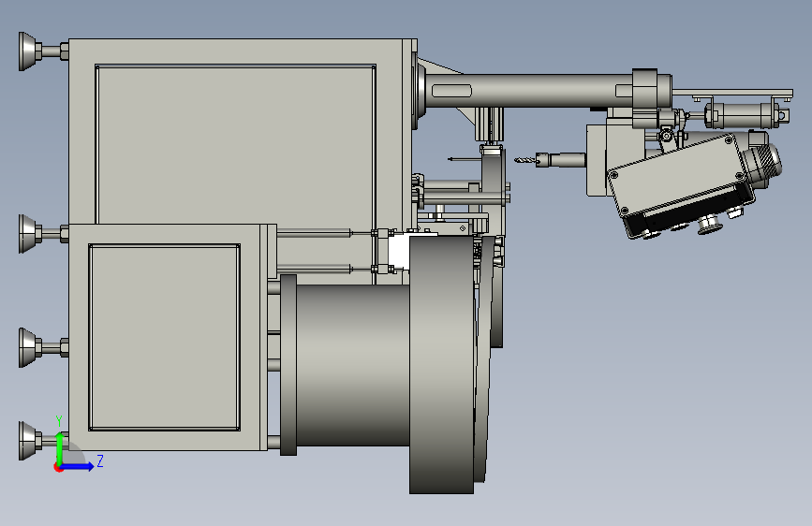
Task: Select the smaller lower cabinet recessed panel
Action: 164,337
